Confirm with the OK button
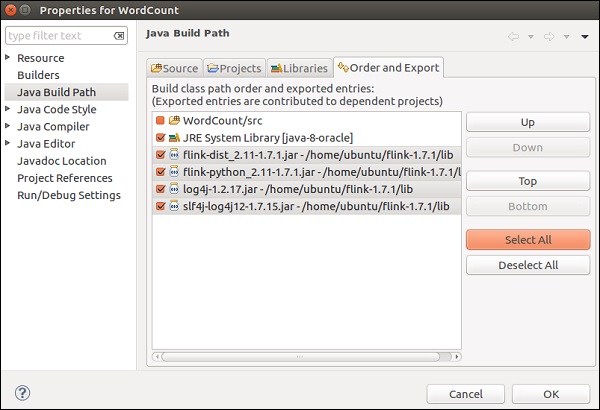The height and width of the screenshot is (410, 600). pos(550,393)
